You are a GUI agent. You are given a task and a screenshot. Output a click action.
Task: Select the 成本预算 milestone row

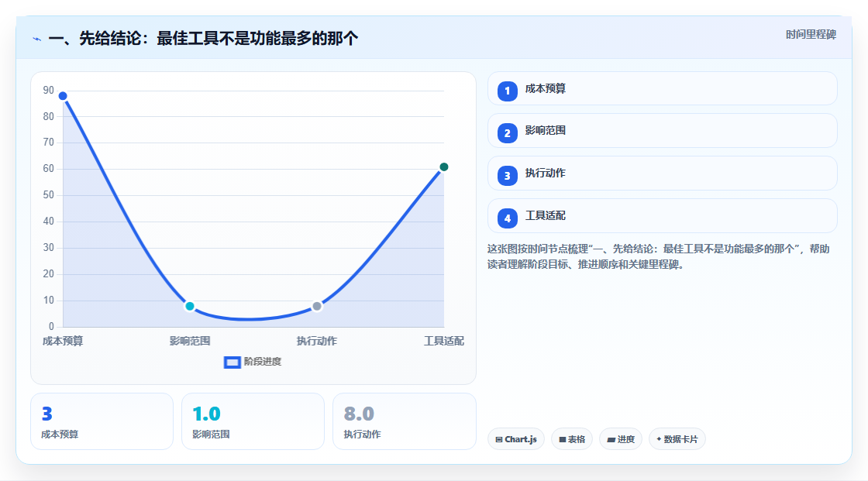[x=662, y=88]
